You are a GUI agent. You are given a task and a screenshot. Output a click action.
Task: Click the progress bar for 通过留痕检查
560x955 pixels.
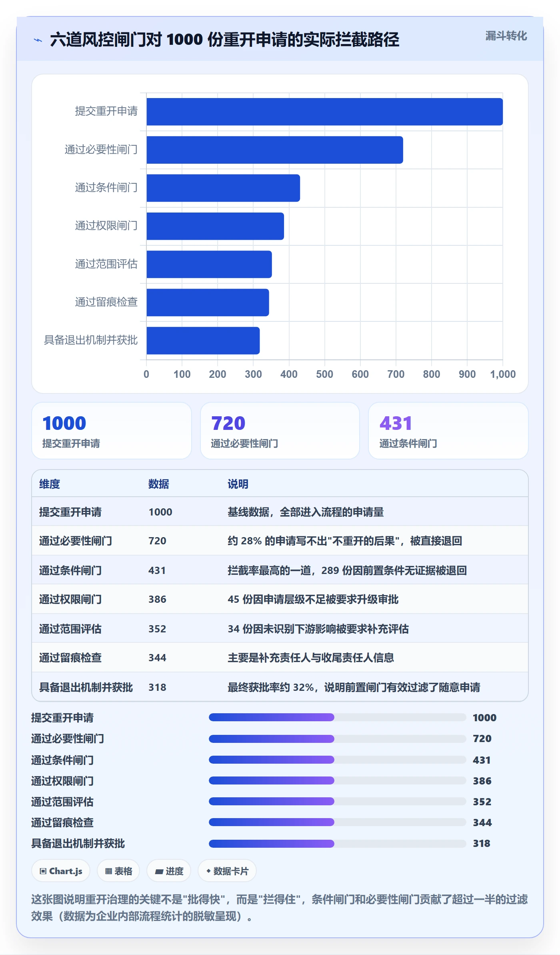click(x=338, y=822)
